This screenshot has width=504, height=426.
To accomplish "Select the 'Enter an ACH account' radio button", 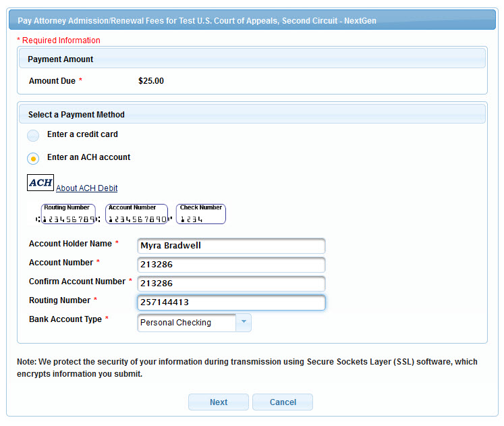I will pyautogui.click(x=33, y=159).
